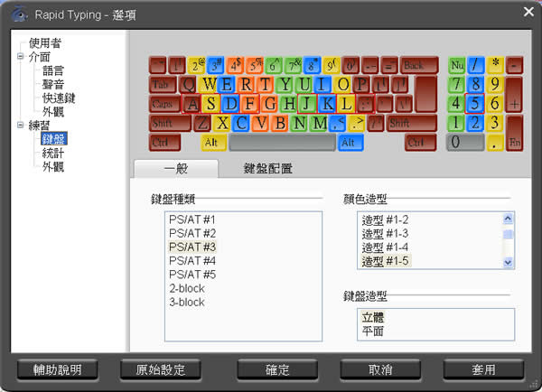The height and width of the screenshot is (392, 542).
Task: Click the color scheme scrollbar thumb
Action: 508,234
